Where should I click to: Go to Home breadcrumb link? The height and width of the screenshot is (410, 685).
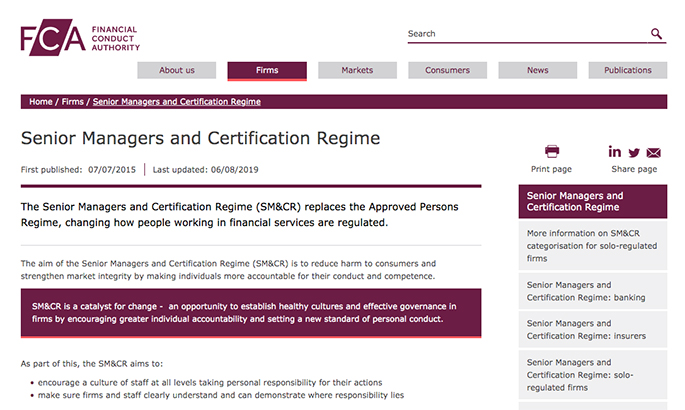[41, 102]
